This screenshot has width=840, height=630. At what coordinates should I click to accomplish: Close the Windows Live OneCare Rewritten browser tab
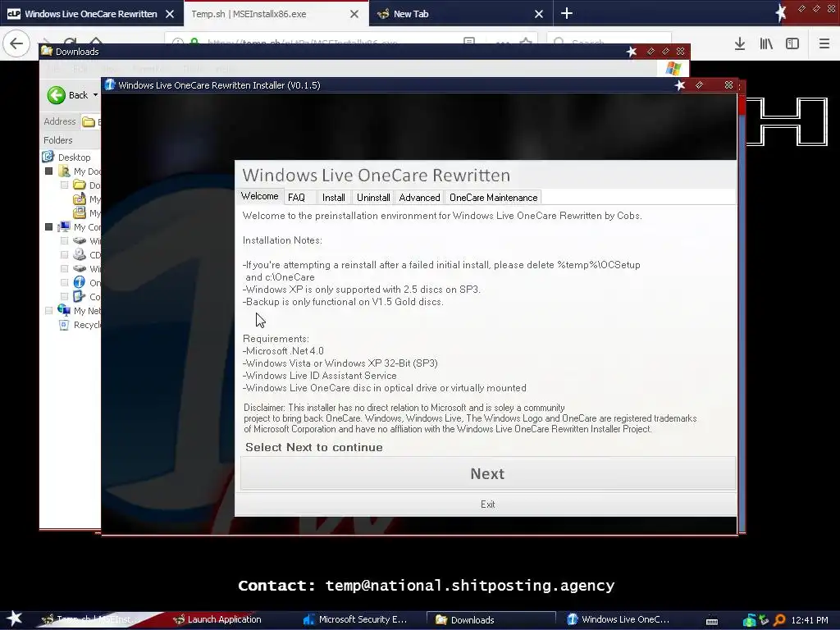click(x=170, y=14)
